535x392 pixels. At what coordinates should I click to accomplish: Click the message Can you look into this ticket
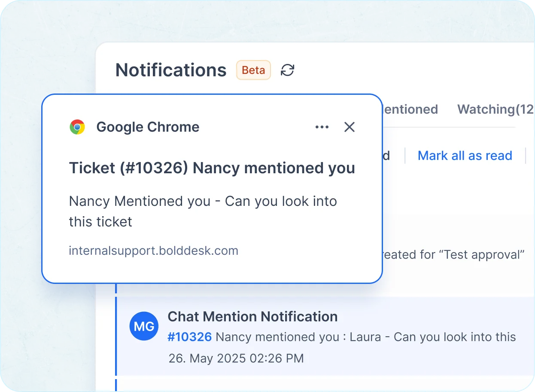click(203, 211)
